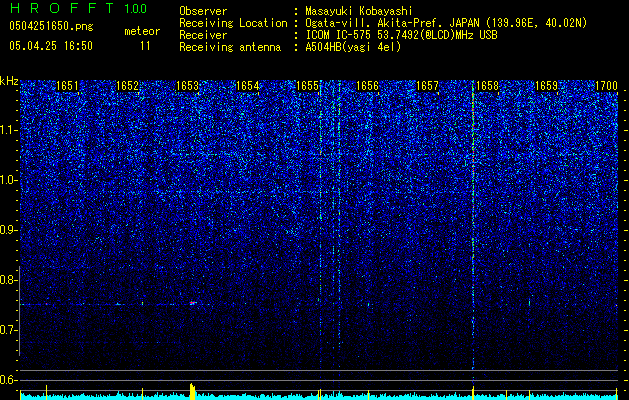Viewport: 629px width, 400px height.
Task: Click the Ogata-vill. Akita-Pref. JAPAN location text
Action: [392, 23]
